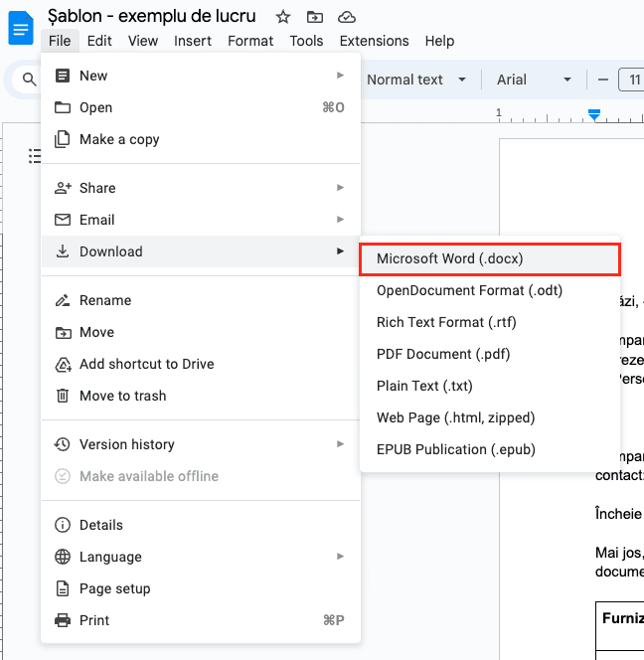
Task: Download as Plain Text (.txt)
Action: click(x=490, y=386)
